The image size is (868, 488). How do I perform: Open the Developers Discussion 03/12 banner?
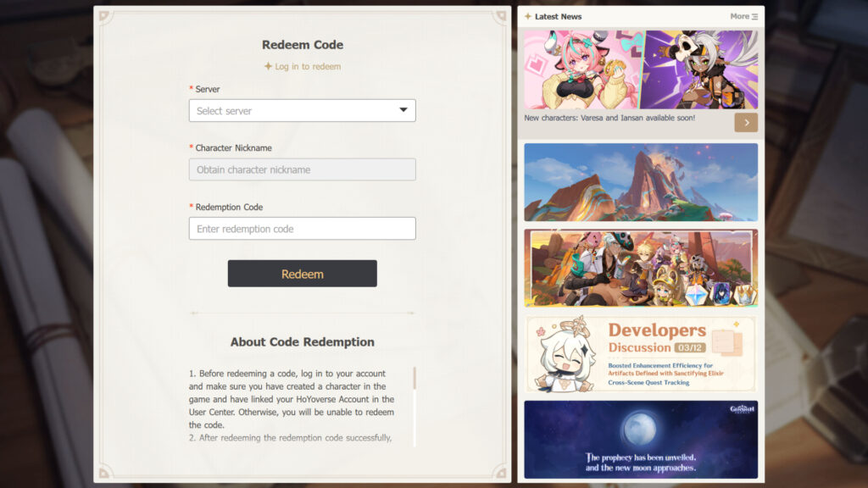click(x=640, y=354)
